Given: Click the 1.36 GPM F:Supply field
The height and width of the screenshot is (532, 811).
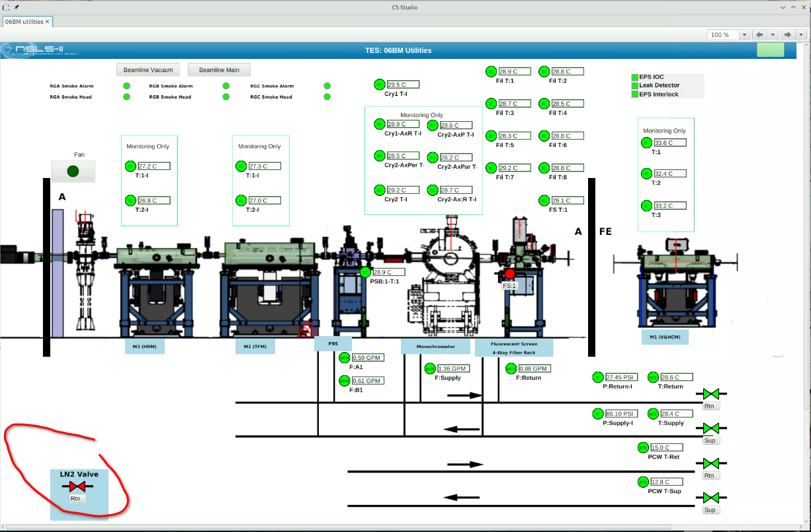Looking at the screenshot, I should [453, 369].
